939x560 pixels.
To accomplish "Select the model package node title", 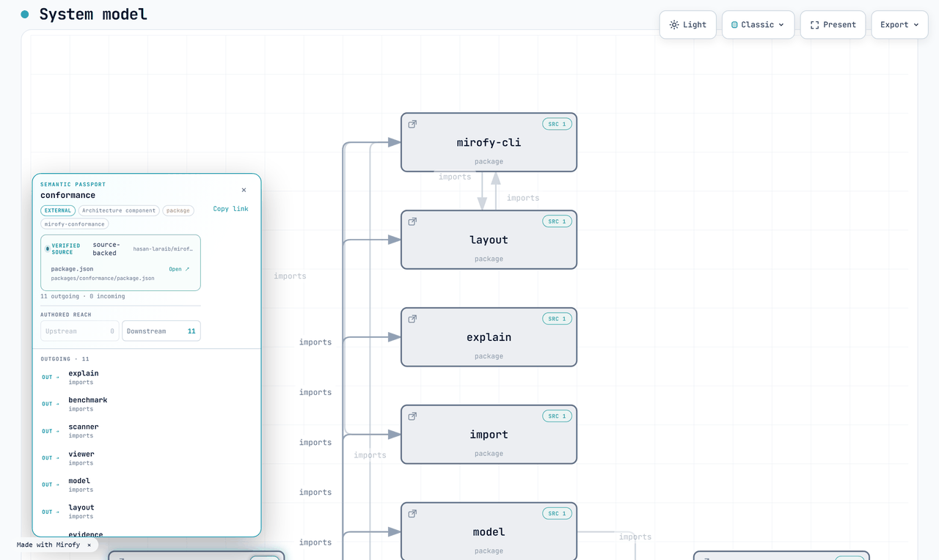I will click(489, 532).
